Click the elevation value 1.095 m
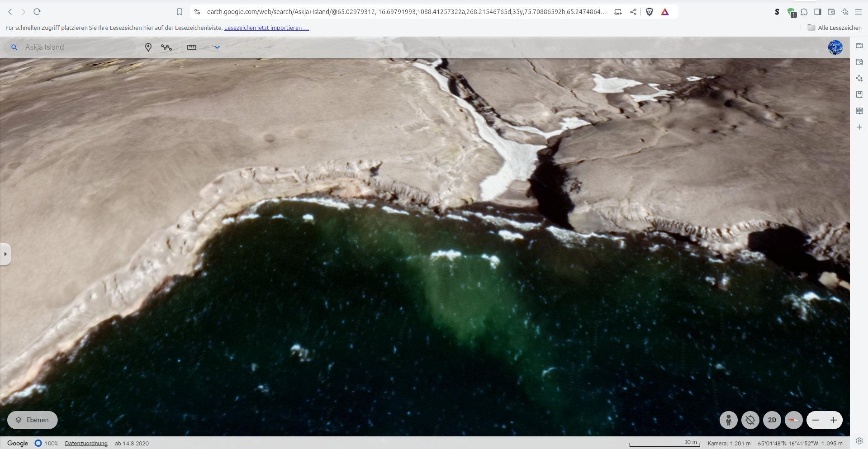Image resolution: width=868 pixels, height=449 pixels. (x=832, y=443)
